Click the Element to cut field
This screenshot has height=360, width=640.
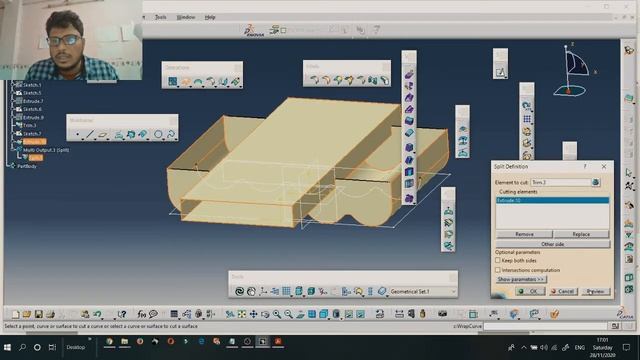(x=560, y=182)
